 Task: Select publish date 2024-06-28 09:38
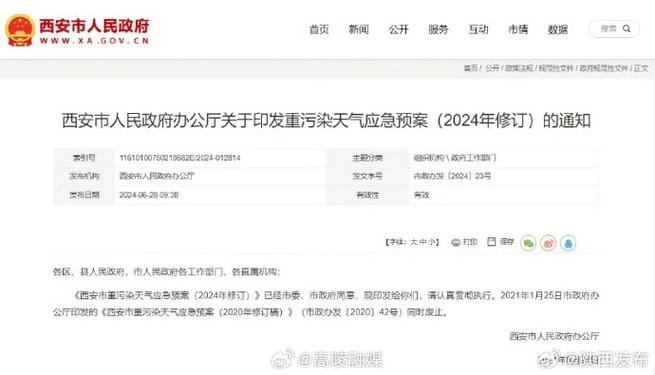149,195
